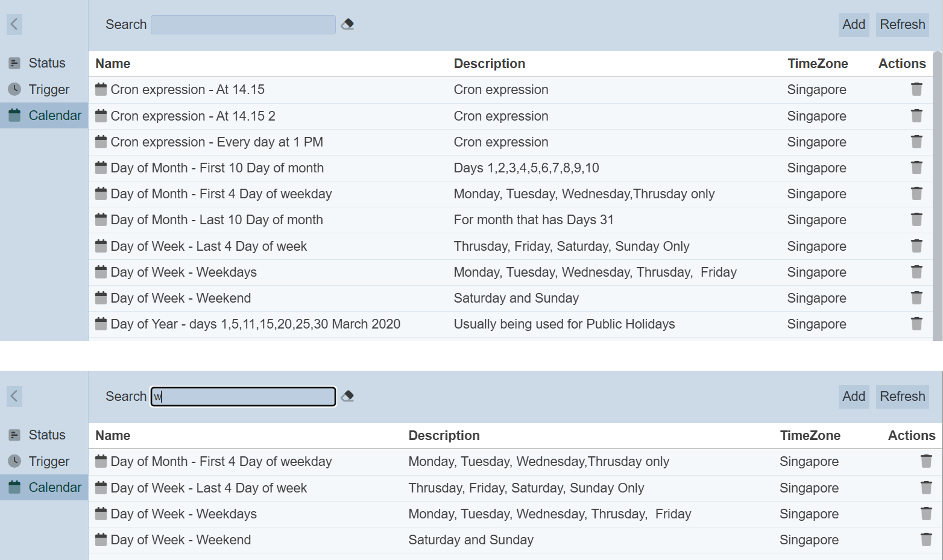Delete 'Day of Month - First 10 Day of month'
Image resolution: width=943 pixels, height=560 pixels.
[x=916, y=168]
